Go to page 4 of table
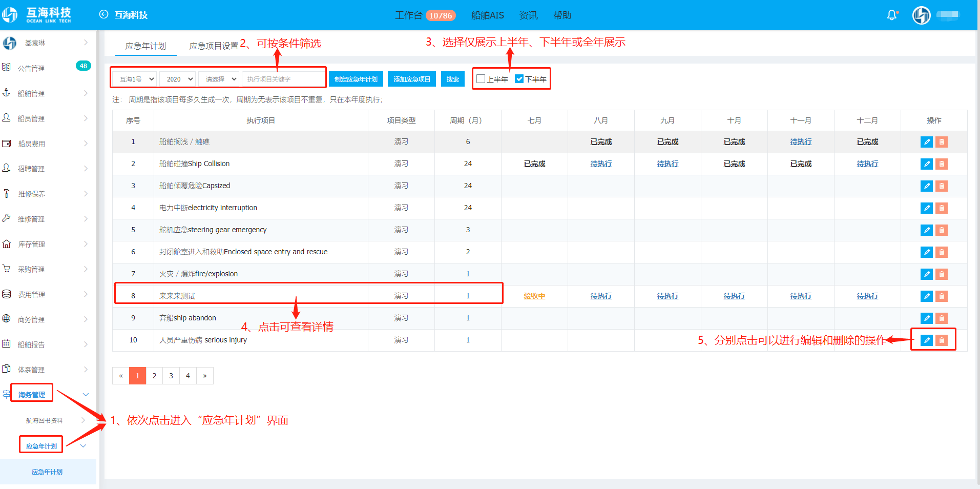 188,376
